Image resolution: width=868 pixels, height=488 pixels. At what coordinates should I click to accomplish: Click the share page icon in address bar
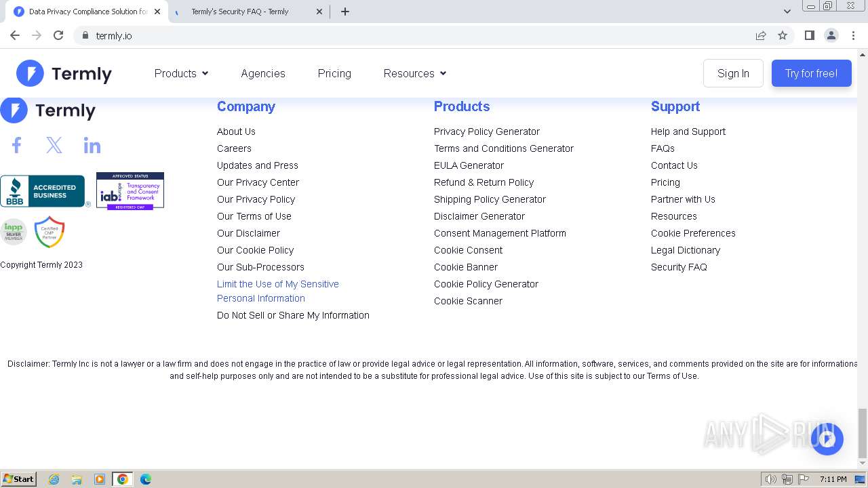coord(761,35)
